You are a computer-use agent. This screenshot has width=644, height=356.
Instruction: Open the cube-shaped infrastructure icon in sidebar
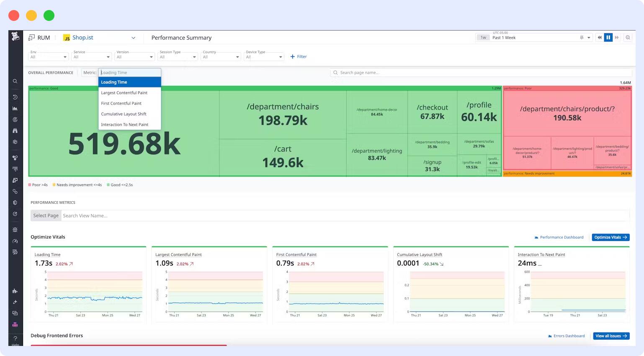click(x=15, y=142)
